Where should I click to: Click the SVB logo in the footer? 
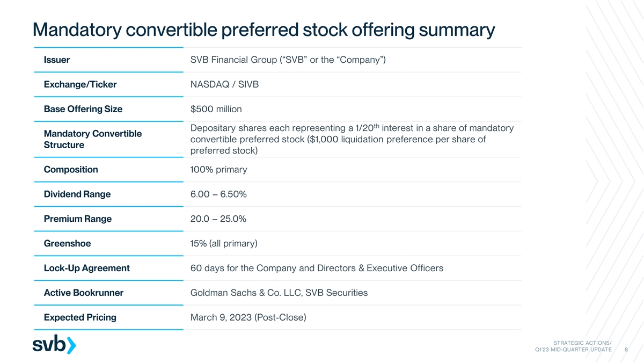click(54, 345)
